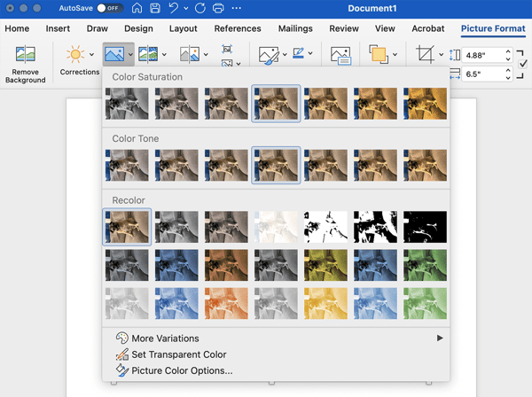This screenshot has width=532, height=397.
Task: Apply the Washout faded Recolor thumbnail
Action: (276, 227)
